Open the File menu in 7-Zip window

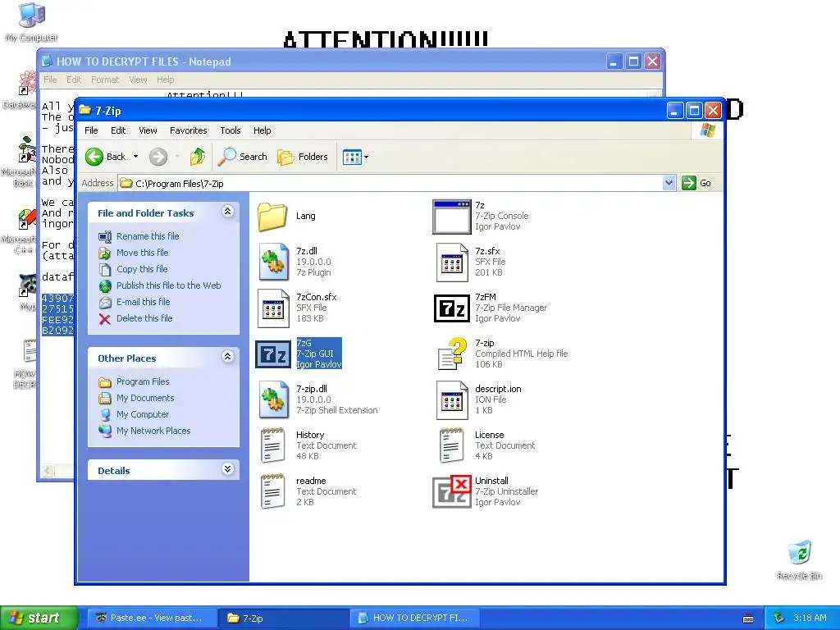click(91, 130)
